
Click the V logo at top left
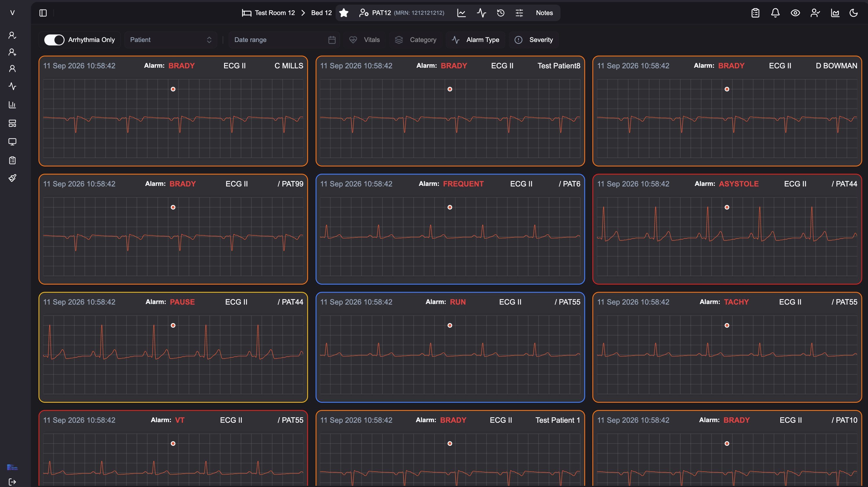click(x=12, y=13)
